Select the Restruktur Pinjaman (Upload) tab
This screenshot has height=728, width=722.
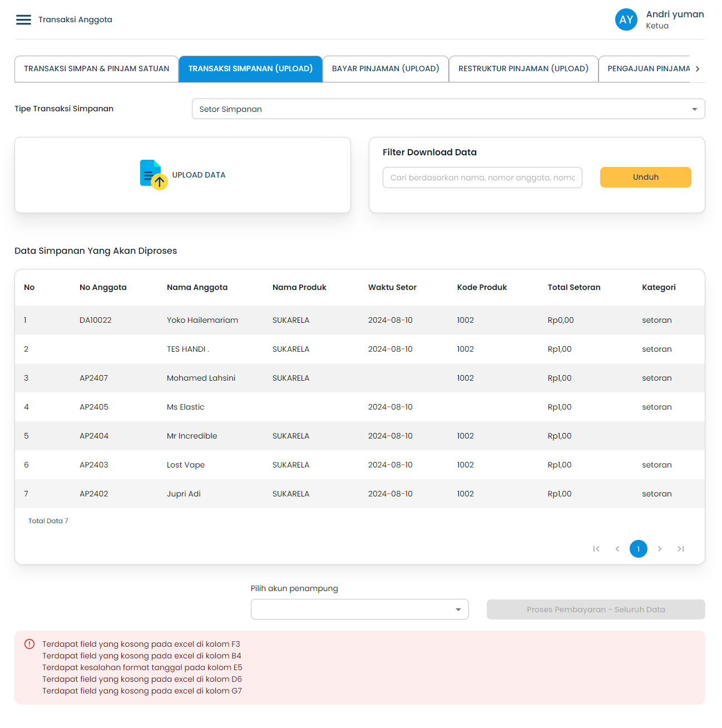(x=523, y=69)
